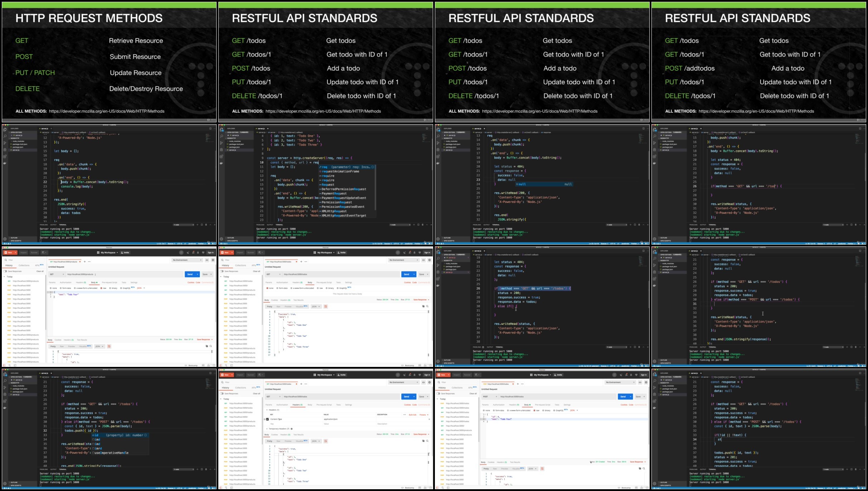Select x-www-form-urlencoded radio, 'no body' message Postman frame

click(291, 288)
